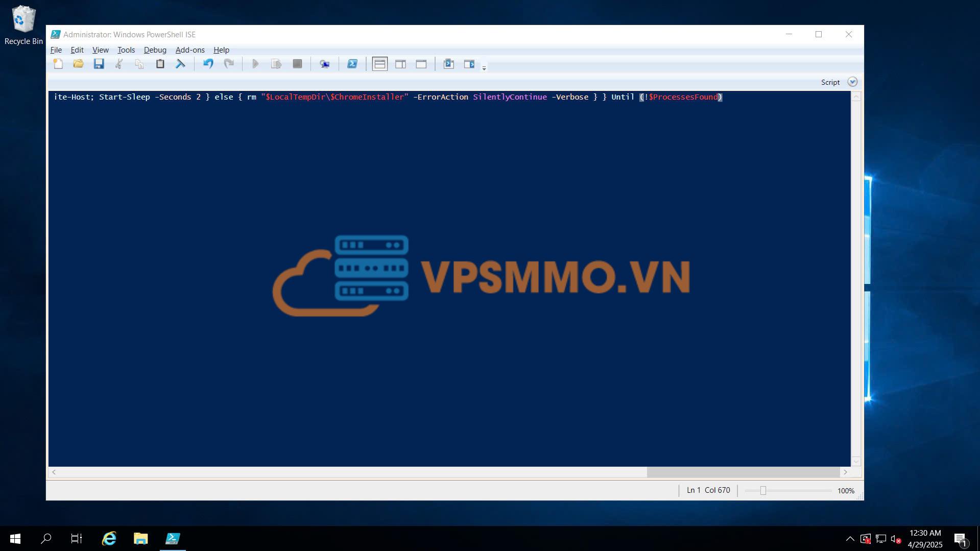Open the Debug menu
Screen dimensions: 980x551
[x=155, y=50]
